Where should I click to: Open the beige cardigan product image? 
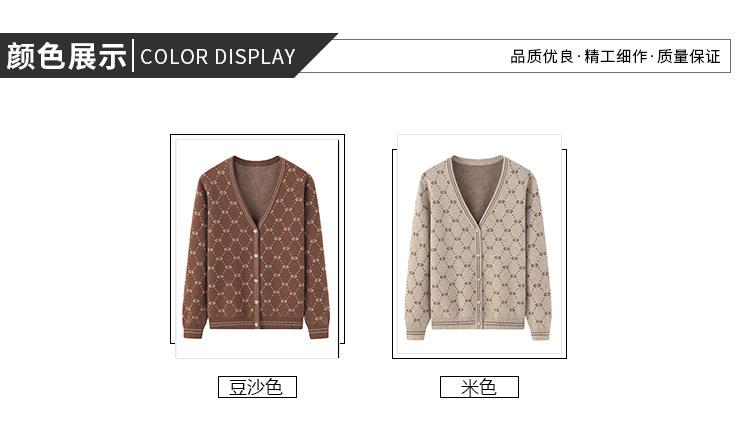479,244
